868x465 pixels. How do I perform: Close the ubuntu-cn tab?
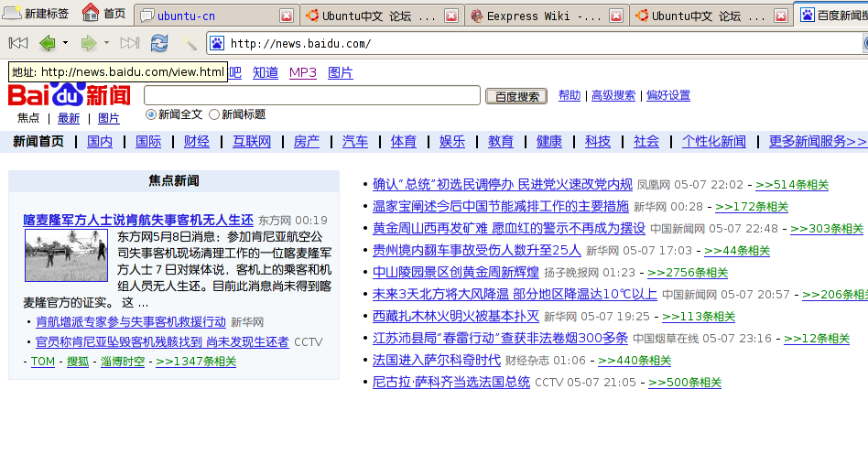click(287, 16)
